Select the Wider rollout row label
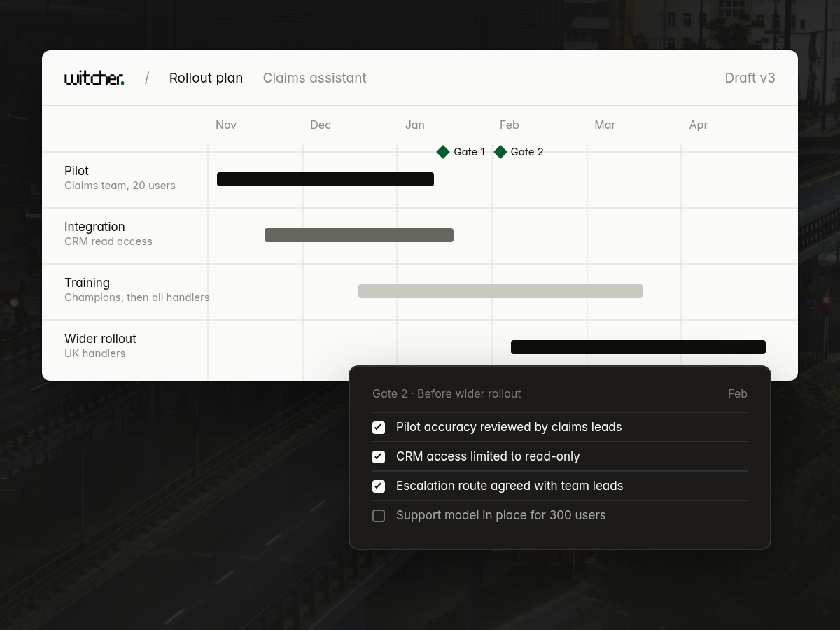 pyautogui.click(x=100, y=339)
